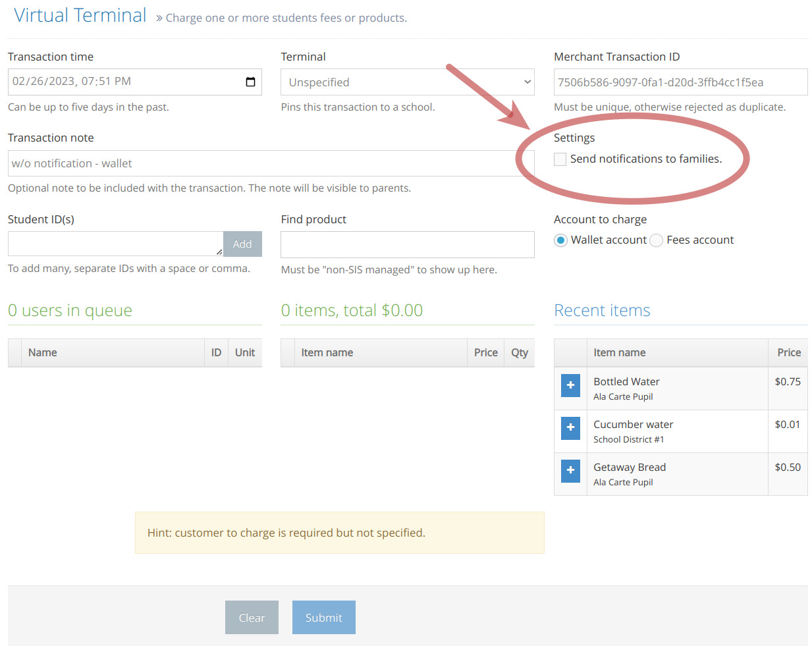The width and height of the screenshot is (812, 646).
Task: Click the Virtual Terminal heading
Action: coord(80,14)
